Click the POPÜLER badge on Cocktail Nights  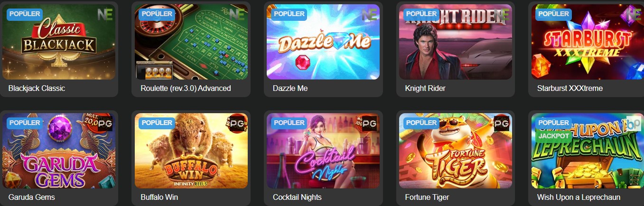click(289, 122)
